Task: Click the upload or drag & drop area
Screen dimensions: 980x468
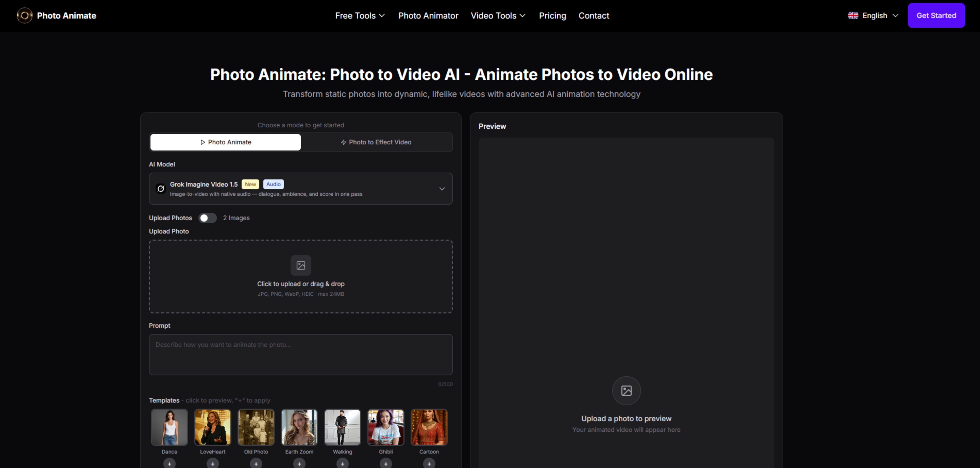Action: (301, 277)
